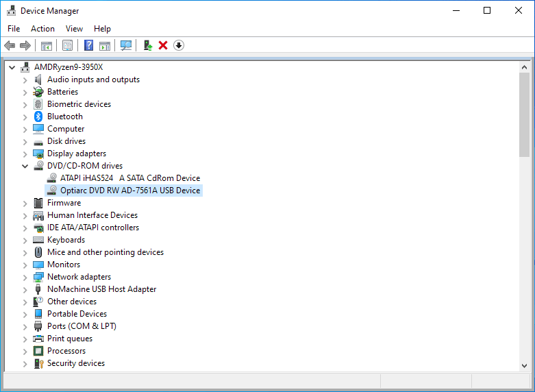Minimize the Device Manager window
This screenshot has width=535, height=392.
456,10
